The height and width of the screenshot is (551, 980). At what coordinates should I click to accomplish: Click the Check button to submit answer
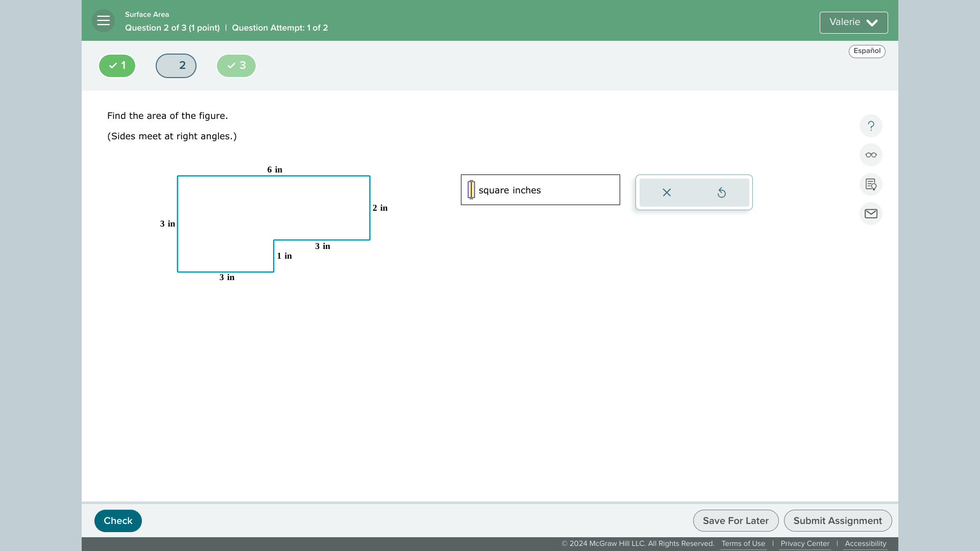click(x=118, y=521)
